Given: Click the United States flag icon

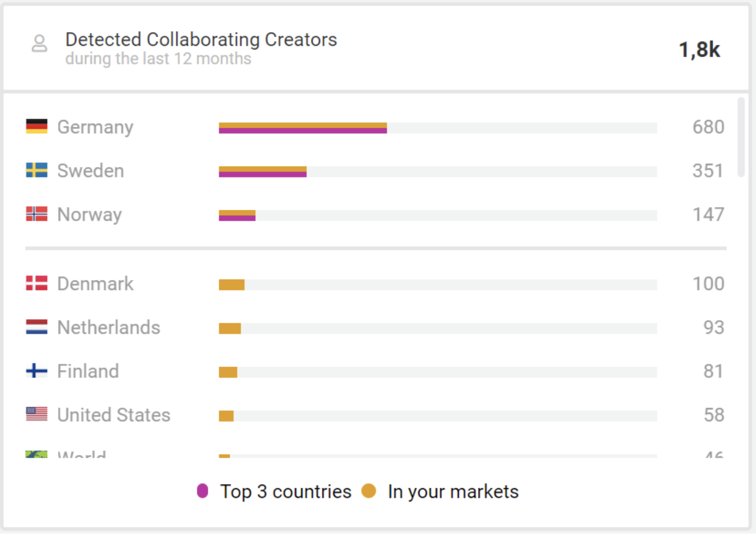Looking at the screenshot, I should click(x=37, y=414).
